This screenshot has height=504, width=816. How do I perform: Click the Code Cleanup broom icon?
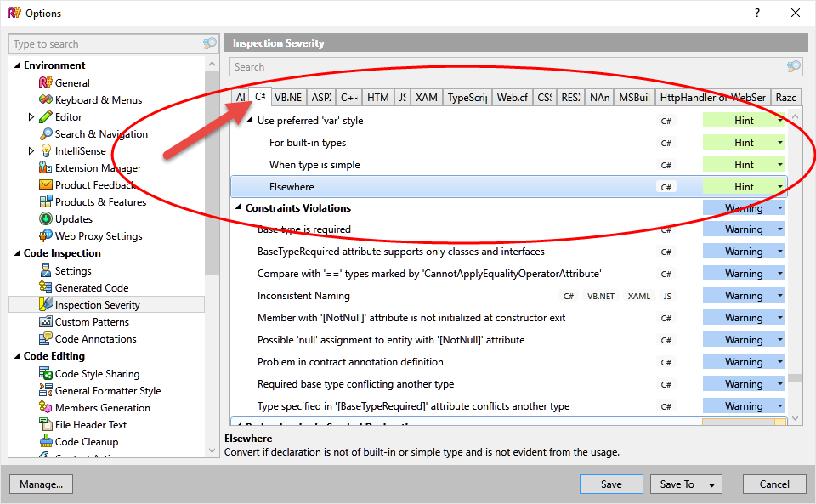tap(46, 441)
